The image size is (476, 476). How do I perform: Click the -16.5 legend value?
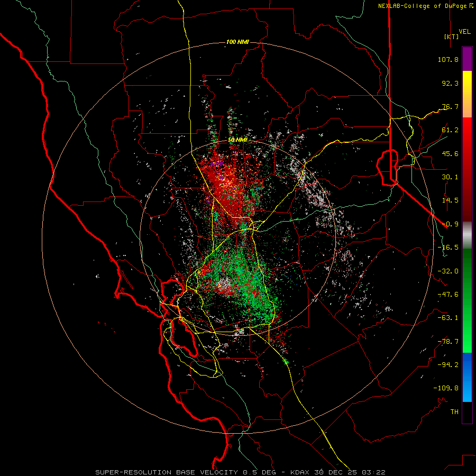[448, 248]
